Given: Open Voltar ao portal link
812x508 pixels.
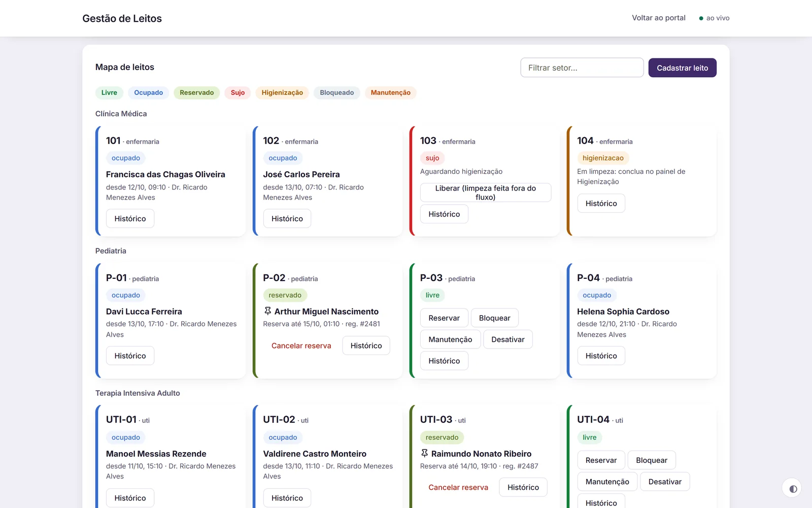Looking at the screenshot, I should point(658,18).
